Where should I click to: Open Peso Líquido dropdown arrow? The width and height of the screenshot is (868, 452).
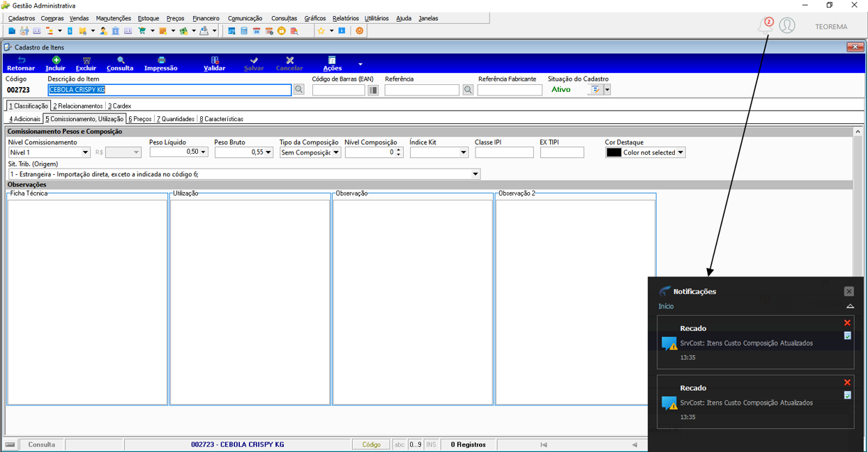[x=203, y=152]
